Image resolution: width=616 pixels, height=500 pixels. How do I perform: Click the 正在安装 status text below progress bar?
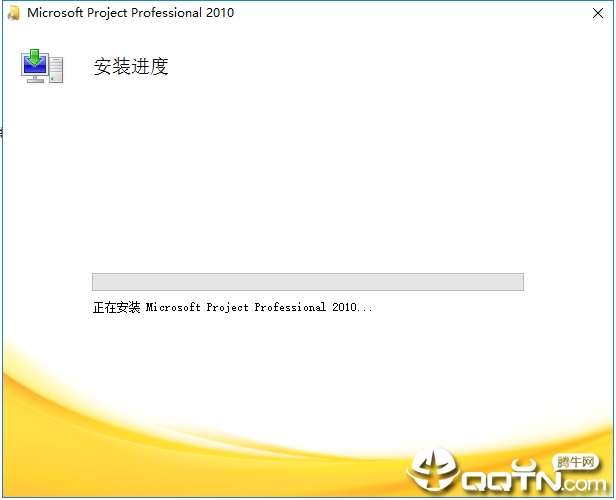click(x=117, y=308)
